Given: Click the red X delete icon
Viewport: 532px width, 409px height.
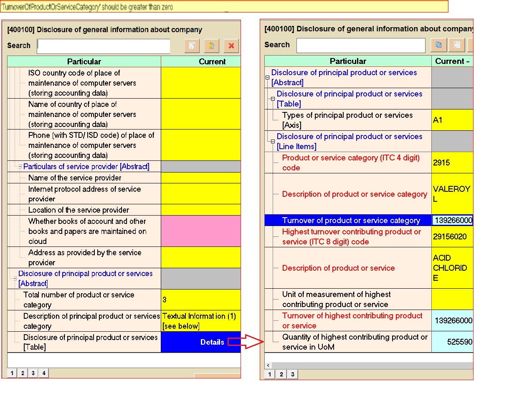Looking at the screenshot, I should point(231,46).
